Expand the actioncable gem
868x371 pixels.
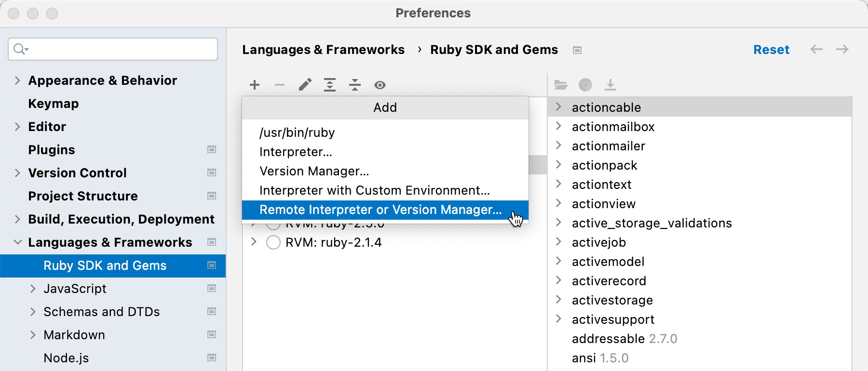[x=558, y=107]
